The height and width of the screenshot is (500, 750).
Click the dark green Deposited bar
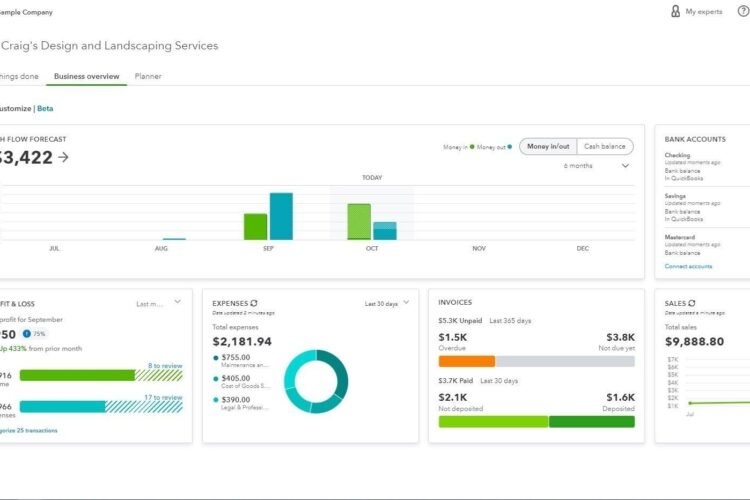(592, 422)
